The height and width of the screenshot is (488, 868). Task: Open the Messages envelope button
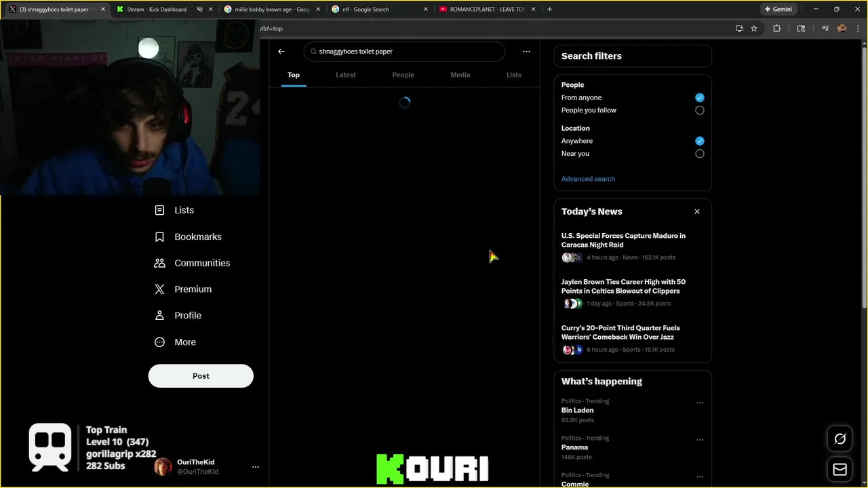[x=840, y=469]
